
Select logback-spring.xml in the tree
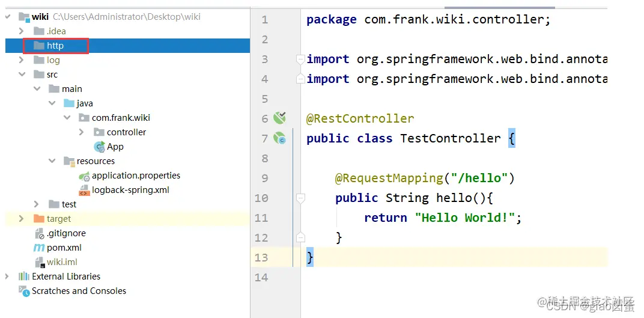coord(130,190)
